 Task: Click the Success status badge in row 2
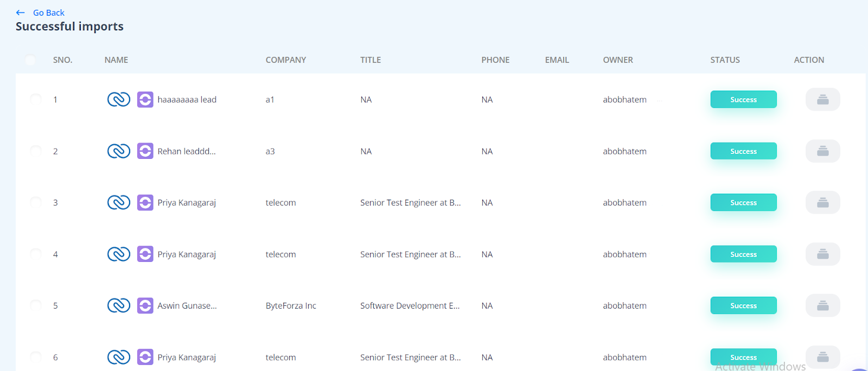pyautogui.click(x=743, y=151)
